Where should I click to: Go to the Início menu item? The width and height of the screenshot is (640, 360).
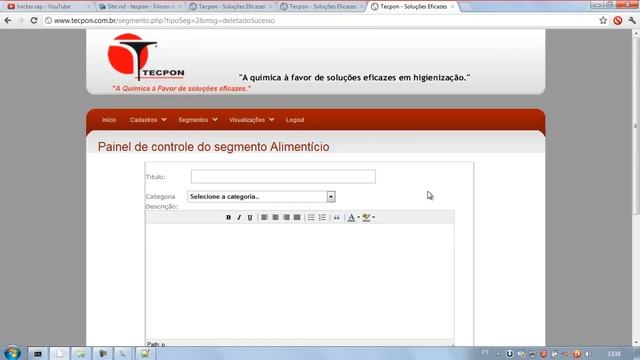coord(109,120)
